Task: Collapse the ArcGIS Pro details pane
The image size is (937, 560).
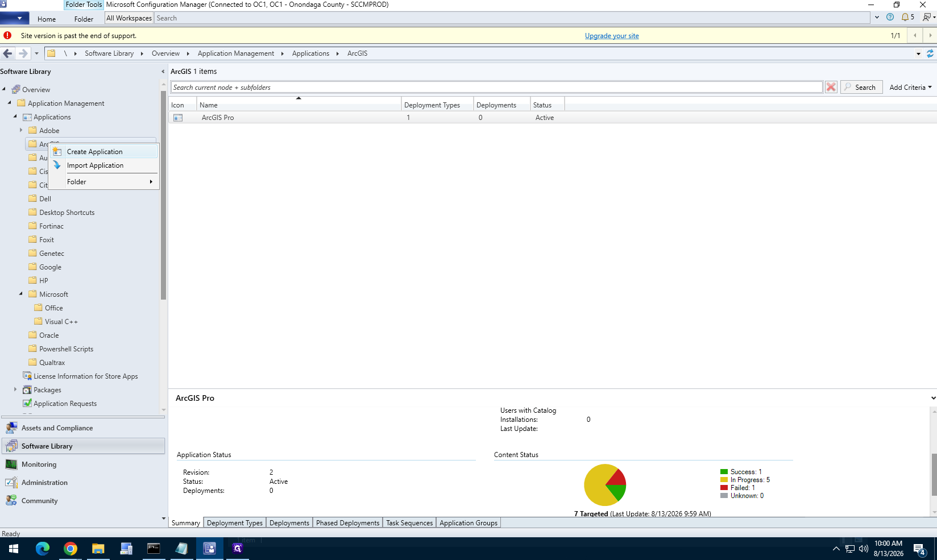Action: (933, 398)
